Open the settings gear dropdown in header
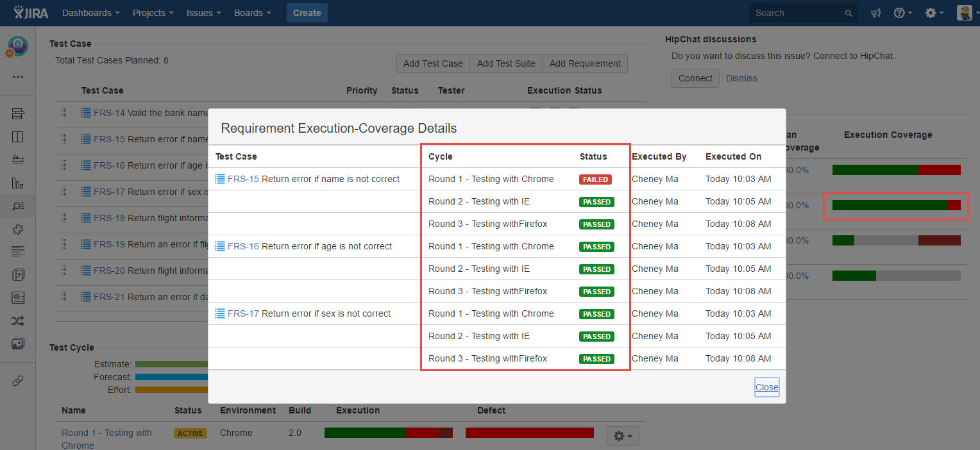 pyautogui.click(x=934, y=13)
